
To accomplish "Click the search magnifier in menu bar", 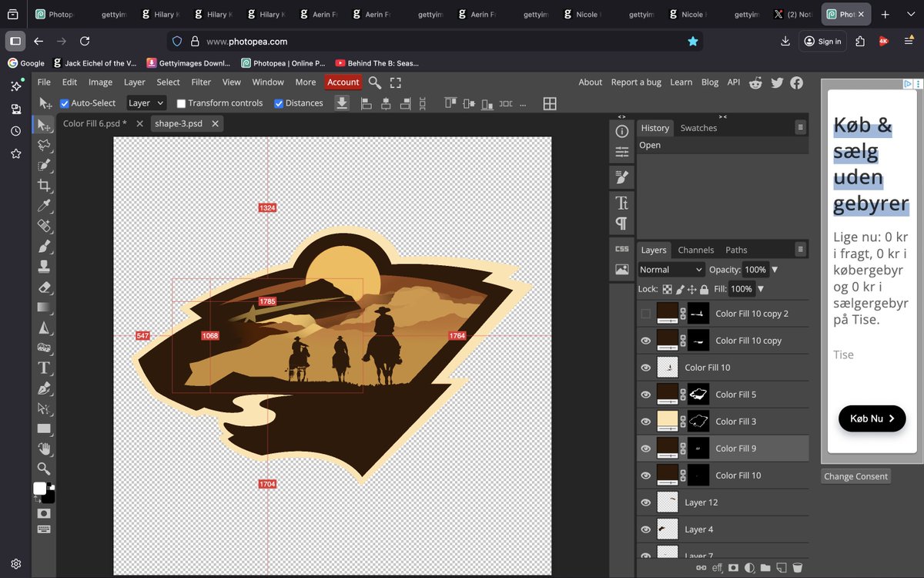I will tap(374, 82).
